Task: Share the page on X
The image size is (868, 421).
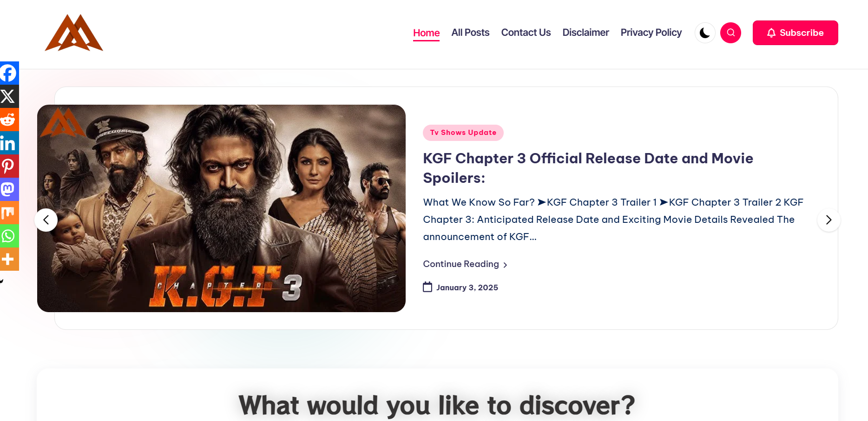Action: (9, 96)
